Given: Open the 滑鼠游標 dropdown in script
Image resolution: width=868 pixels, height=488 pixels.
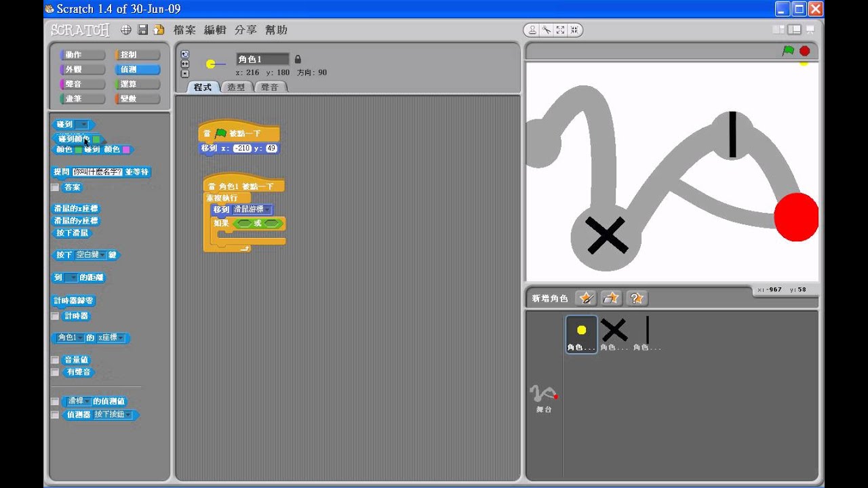Looking at the screenshot, I should click(x=252, y=209).
